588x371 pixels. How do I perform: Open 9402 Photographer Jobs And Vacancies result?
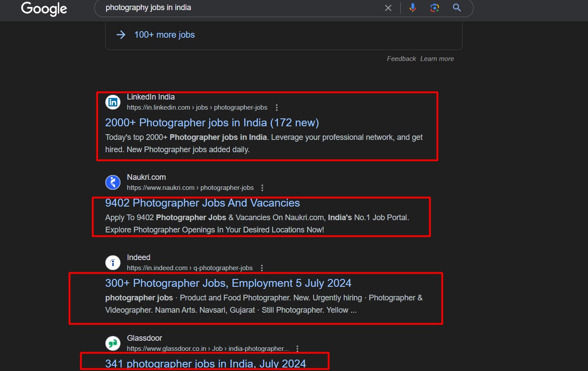click(x=203, y=203)
